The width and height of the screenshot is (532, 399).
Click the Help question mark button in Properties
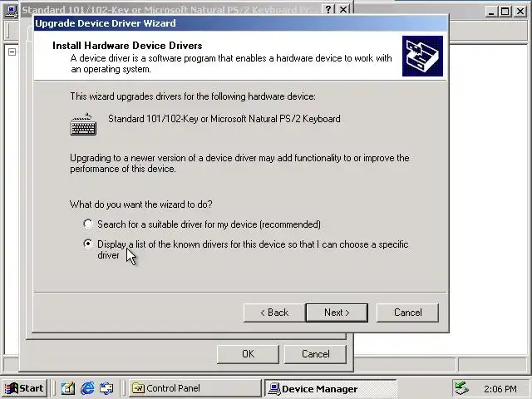[328, 9]
